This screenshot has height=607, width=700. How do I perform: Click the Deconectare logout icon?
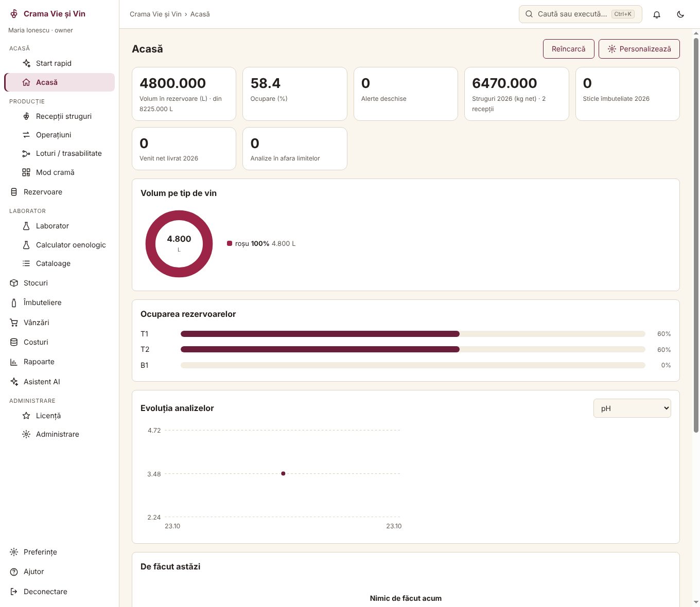(14, 592)
